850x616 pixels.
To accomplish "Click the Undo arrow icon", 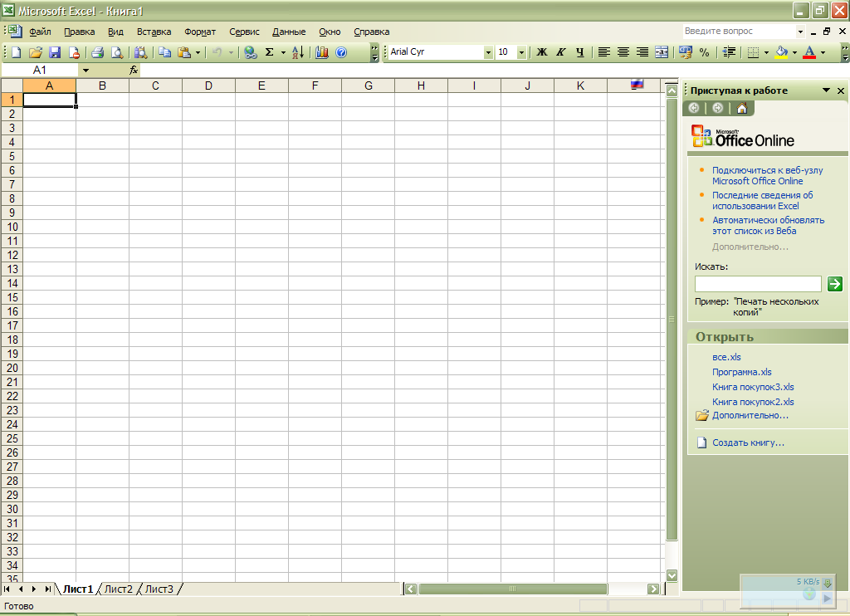I will click(217, 52).
